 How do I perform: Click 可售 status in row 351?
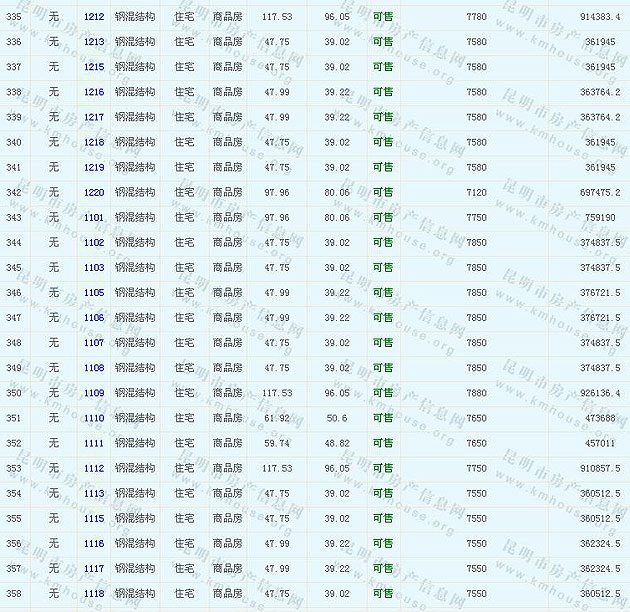pyautogui.click(x=383, y=418)
